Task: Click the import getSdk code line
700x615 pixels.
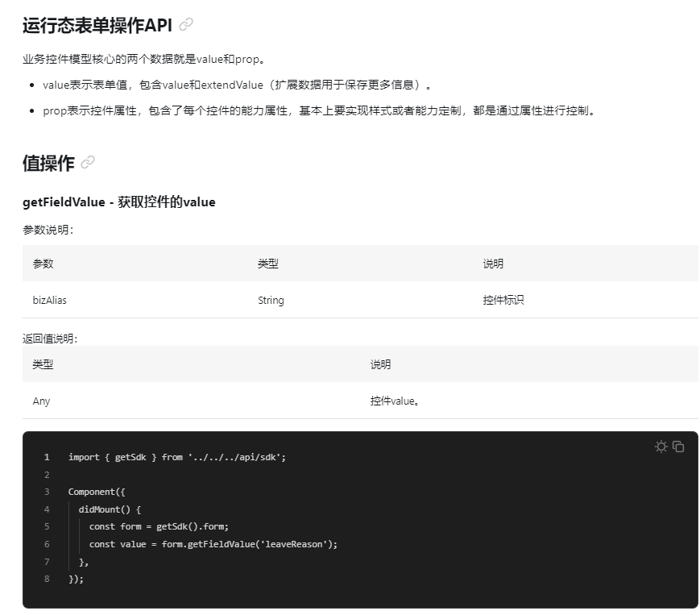Action: [176, 457]
